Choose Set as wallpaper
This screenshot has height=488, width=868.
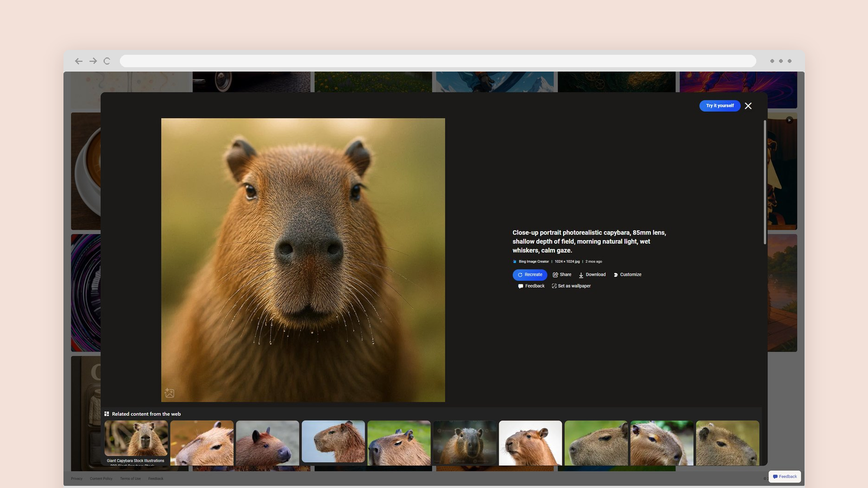pyautogui.click(x=571, y=286)
